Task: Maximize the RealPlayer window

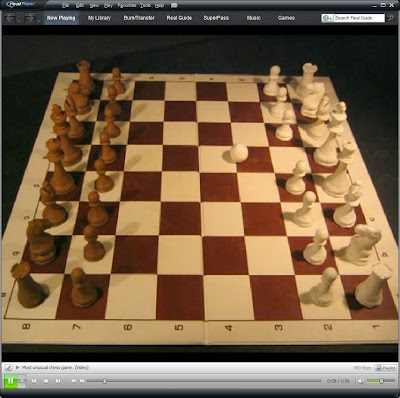Action: (384, 5)
